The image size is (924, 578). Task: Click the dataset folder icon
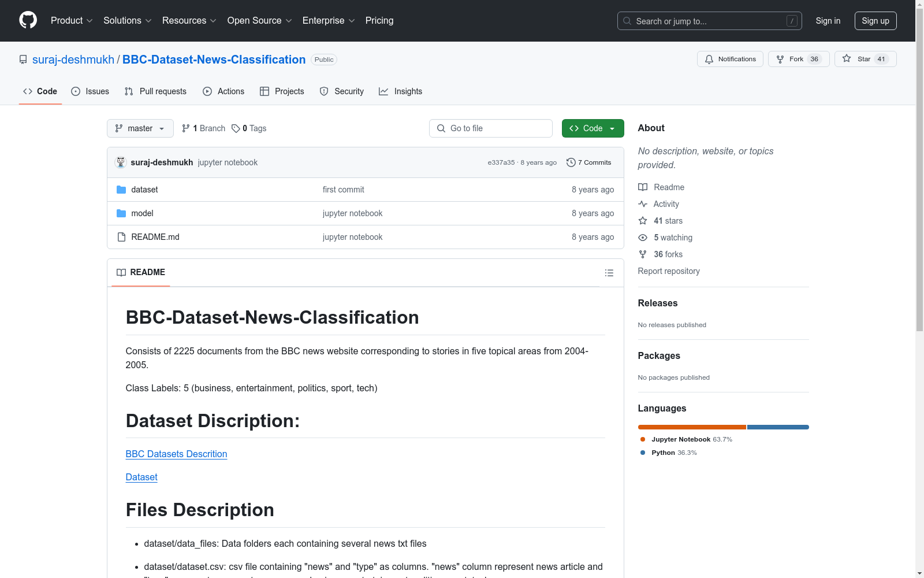(x=121, y=190)
